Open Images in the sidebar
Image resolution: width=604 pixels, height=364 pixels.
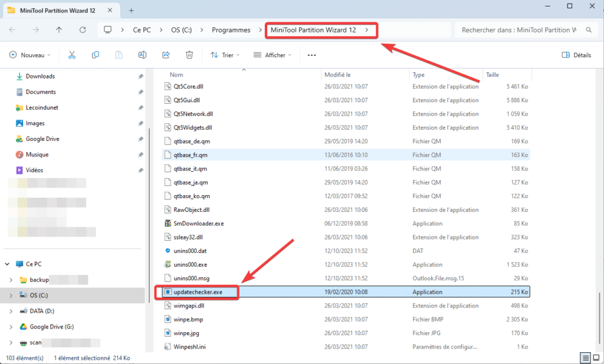(x=35, y=123)
